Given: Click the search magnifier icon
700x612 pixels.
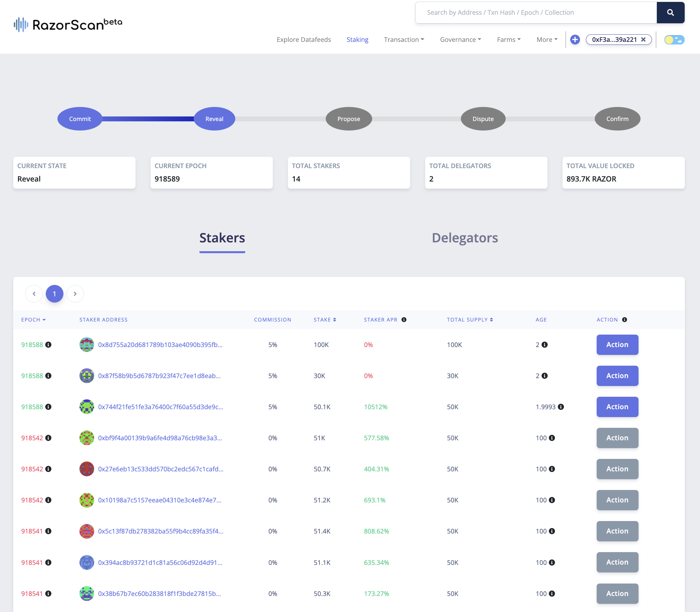Looking at the screenshot, I should [671, 12].
